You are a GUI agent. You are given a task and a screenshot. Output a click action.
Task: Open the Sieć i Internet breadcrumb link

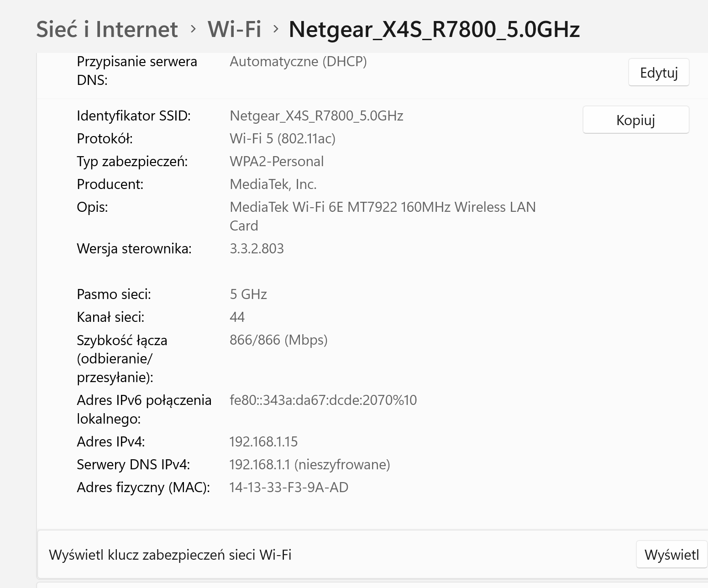106,29
